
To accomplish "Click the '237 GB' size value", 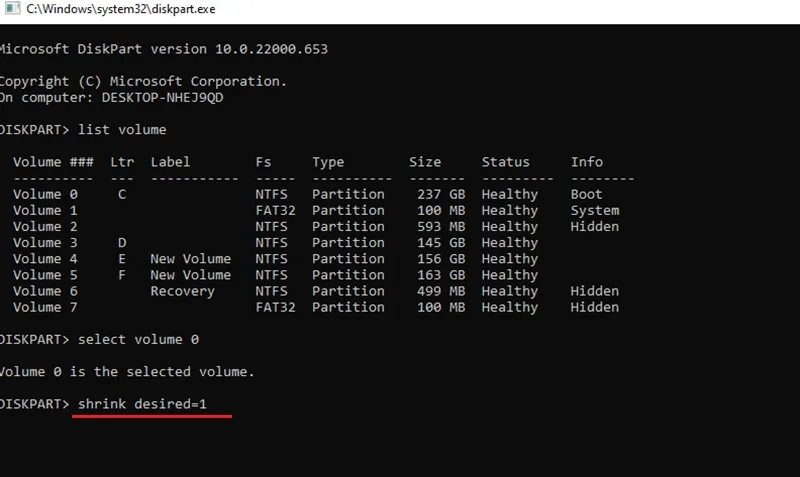I will [441, 194].
